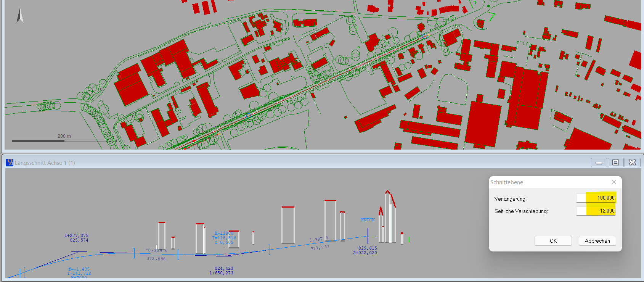Close the Längsschnitt Achse 1 window

tap(632, 163)
